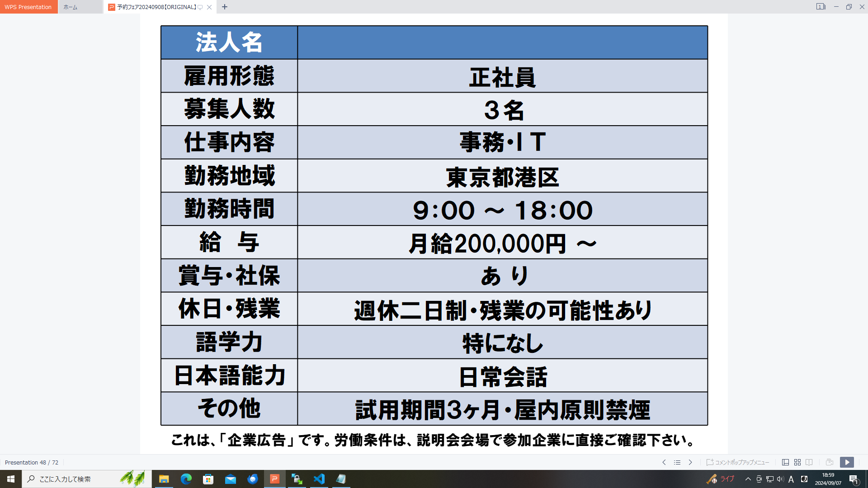This screenshot has height=488, width=868.
Task: Click Presentation 48 / 72 slide counter
Action: point(32,462)
